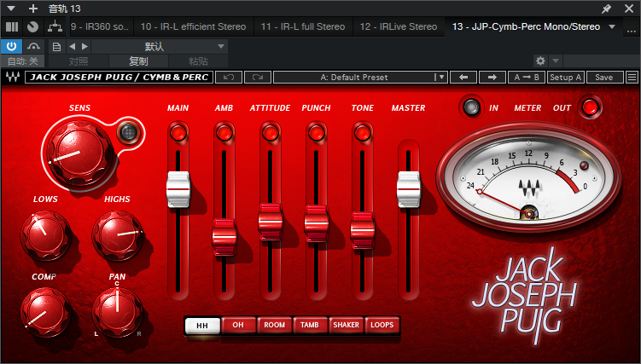
Task: Switch to 10 - IR-L efficient Stereo tab
Action: tap(194, 27)
